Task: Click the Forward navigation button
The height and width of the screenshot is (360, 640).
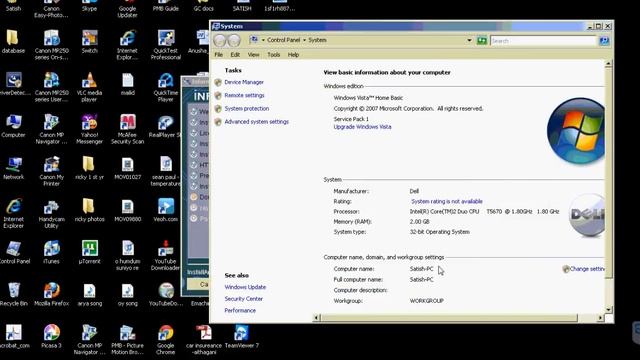Action: coord(234,40)
